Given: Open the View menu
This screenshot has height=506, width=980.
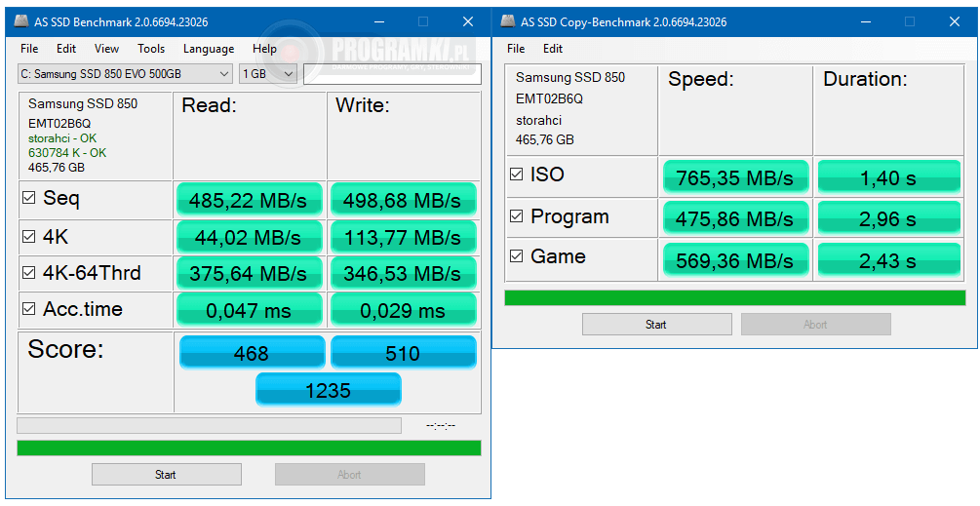Looking at the screenshot, I should [107, 49].
